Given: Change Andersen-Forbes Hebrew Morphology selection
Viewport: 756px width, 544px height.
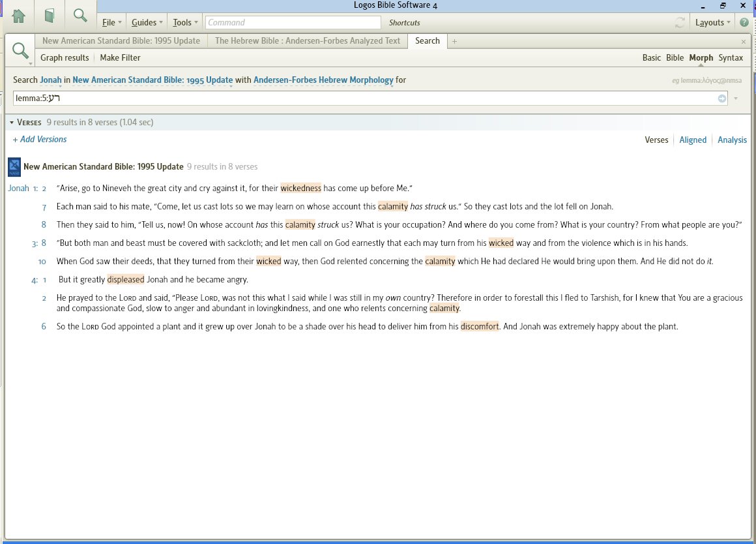Looking at the screenshot, I should click(323, 80).
